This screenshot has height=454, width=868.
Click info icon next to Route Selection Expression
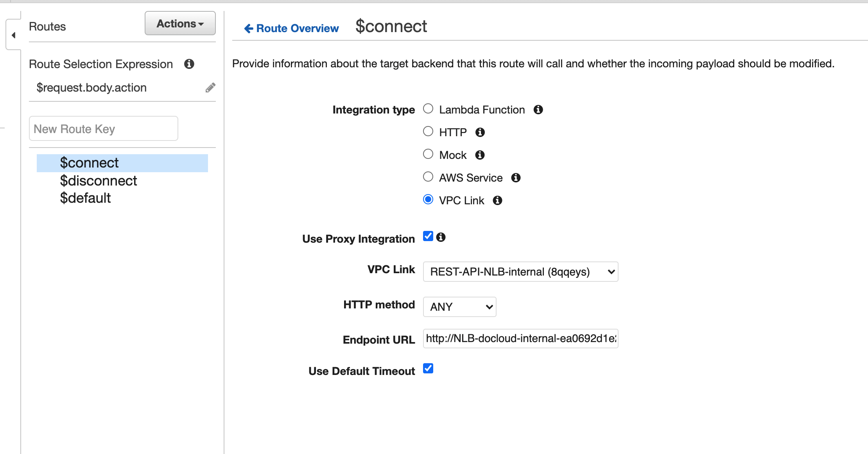189,64
